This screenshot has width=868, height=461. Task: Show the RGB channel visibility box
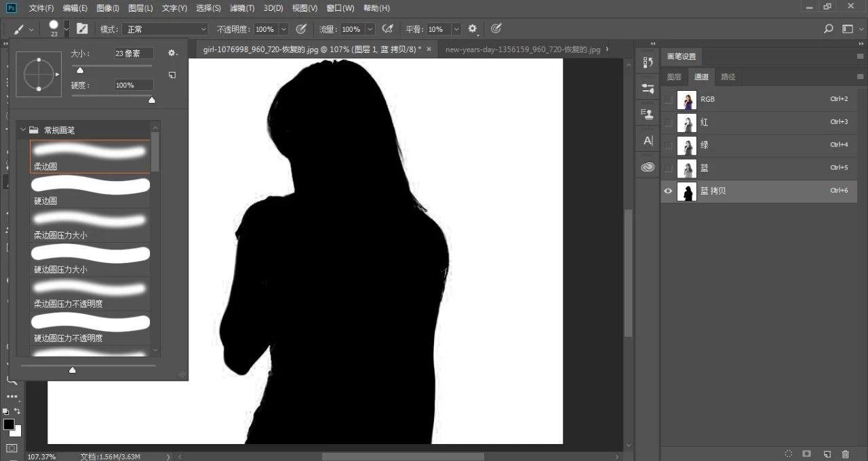click(669, 100)
